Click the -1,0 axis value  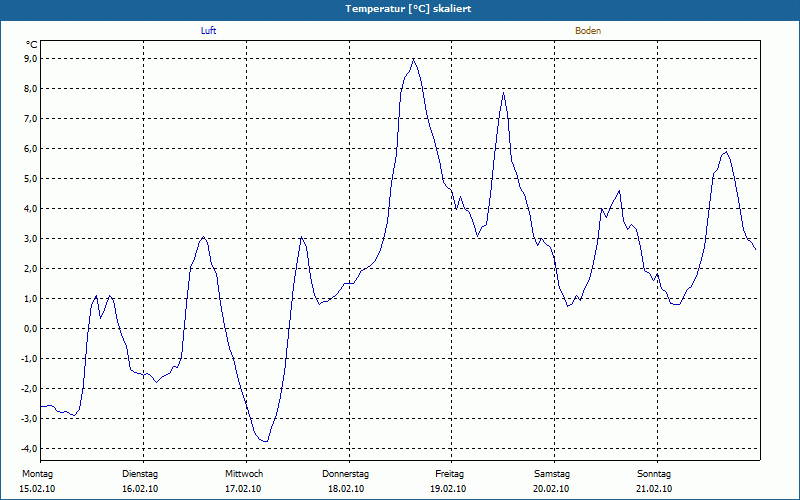pos(30,359)
